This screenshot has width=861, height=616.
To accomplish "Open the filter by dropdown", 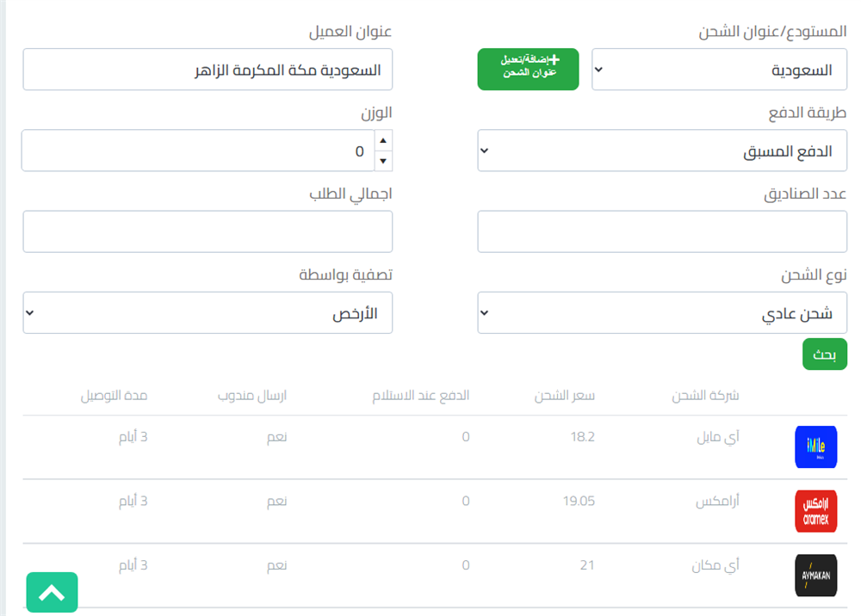I will coord(208,313).
